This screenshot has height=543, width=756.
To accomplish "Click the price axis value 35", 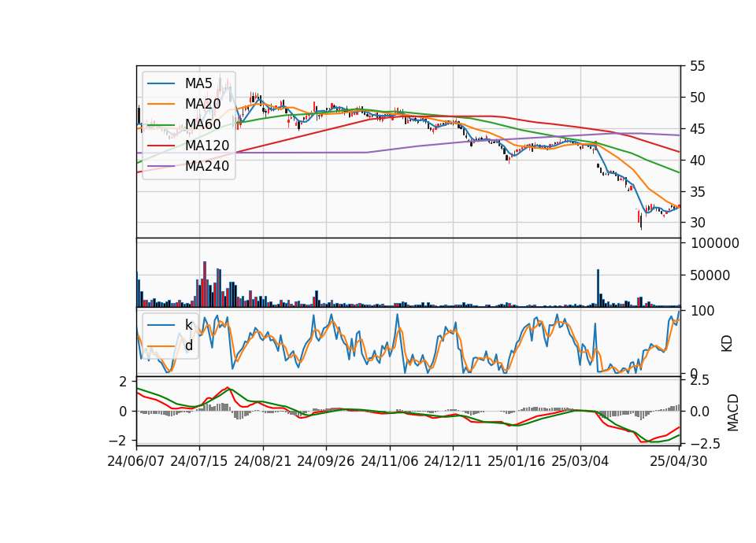I will click(698, 192).
